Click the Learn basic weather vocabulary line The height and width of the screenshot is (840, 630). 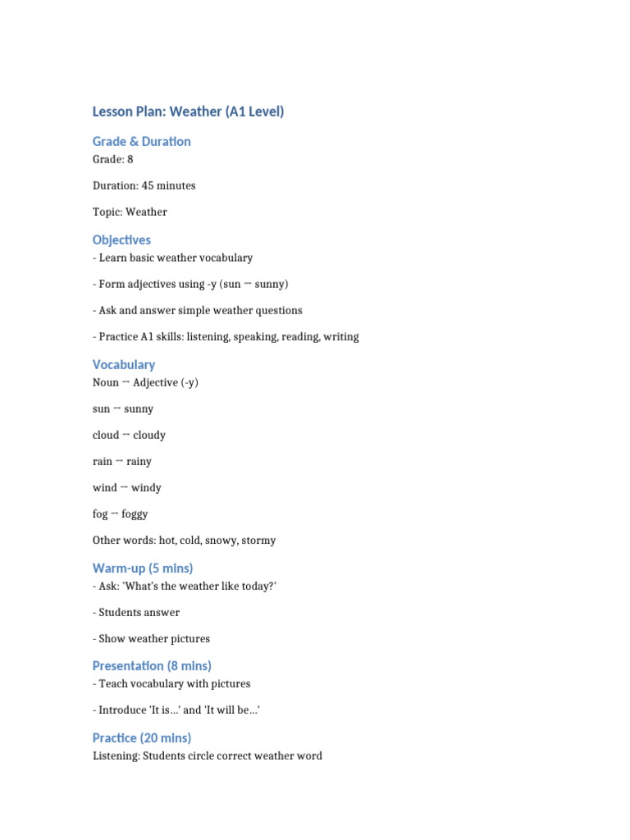click(x=172, y=258)
